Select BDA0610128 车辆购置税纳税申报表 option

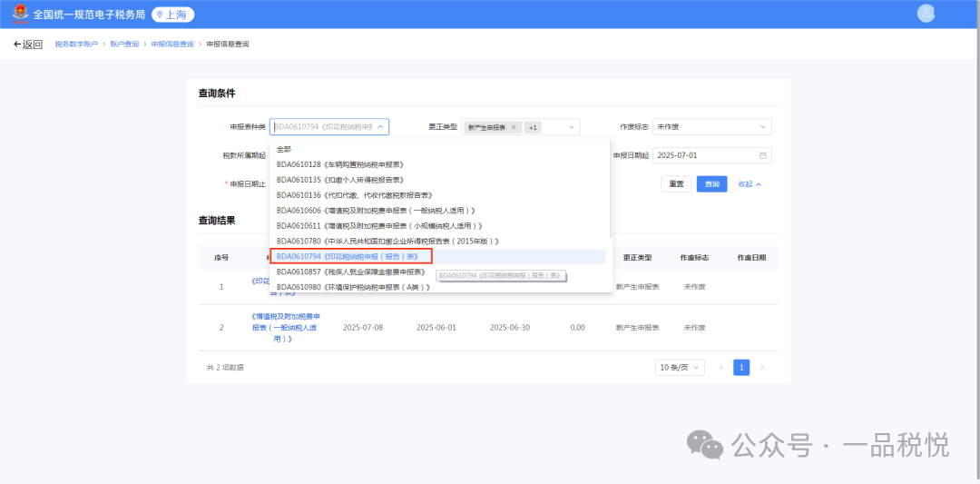(x=340, y=164)
